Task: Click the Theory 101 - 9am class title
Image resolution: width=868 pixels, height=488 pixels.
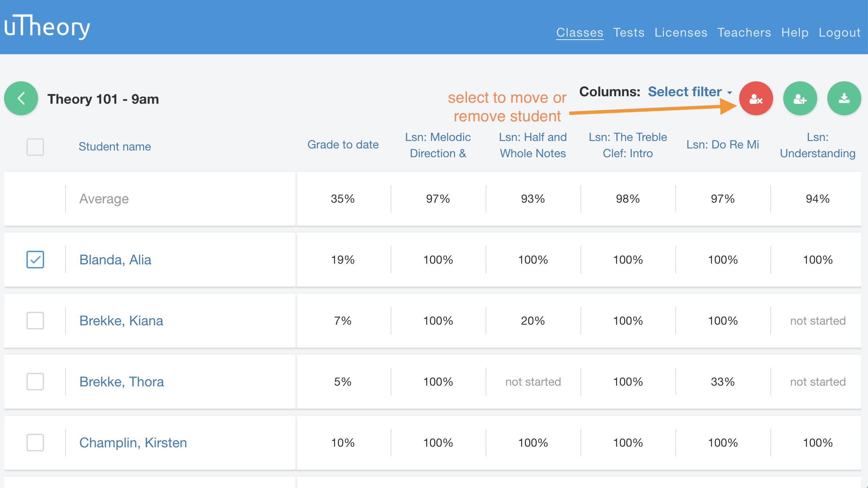Action: click(103, 99)
